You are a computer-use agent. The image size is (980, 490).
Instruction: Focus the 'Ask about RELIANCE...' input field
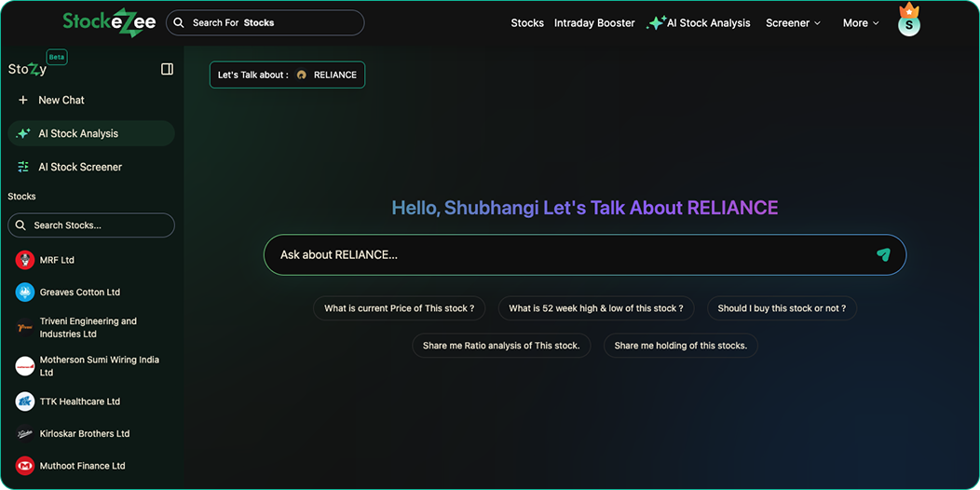585,254
